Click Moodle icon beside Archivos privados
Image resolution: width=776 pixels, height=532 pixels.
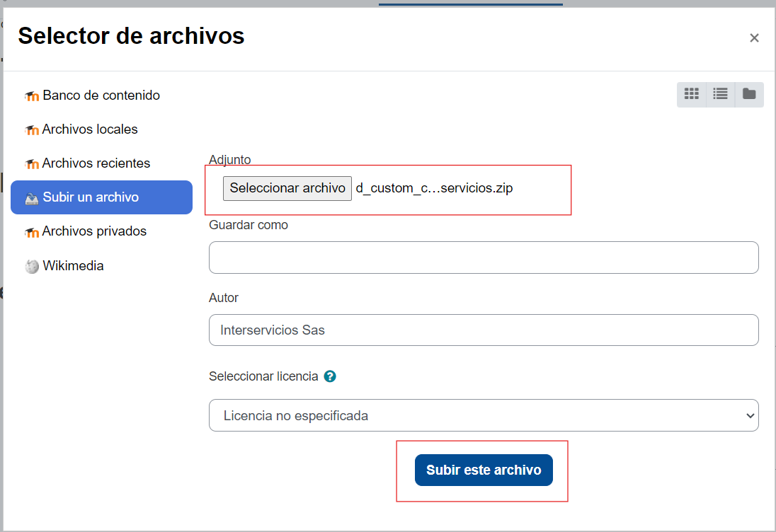[x=32, y=232]
